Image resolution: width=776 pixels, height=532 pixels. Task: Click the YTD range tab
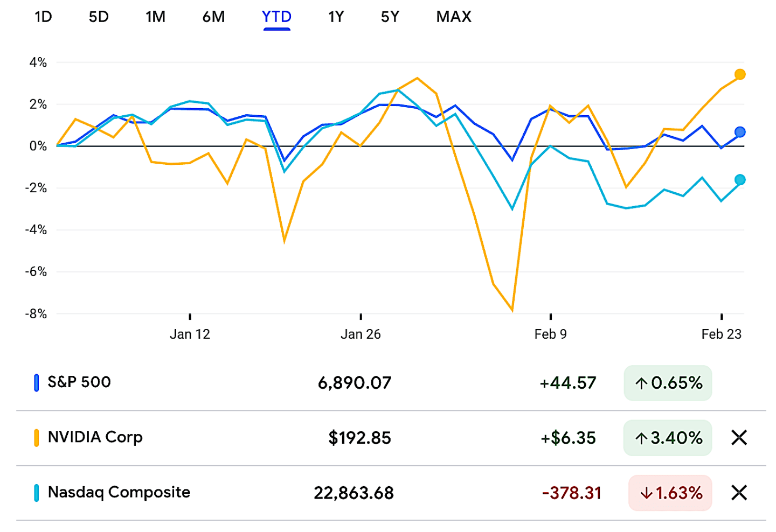click(x=276, y=17)
